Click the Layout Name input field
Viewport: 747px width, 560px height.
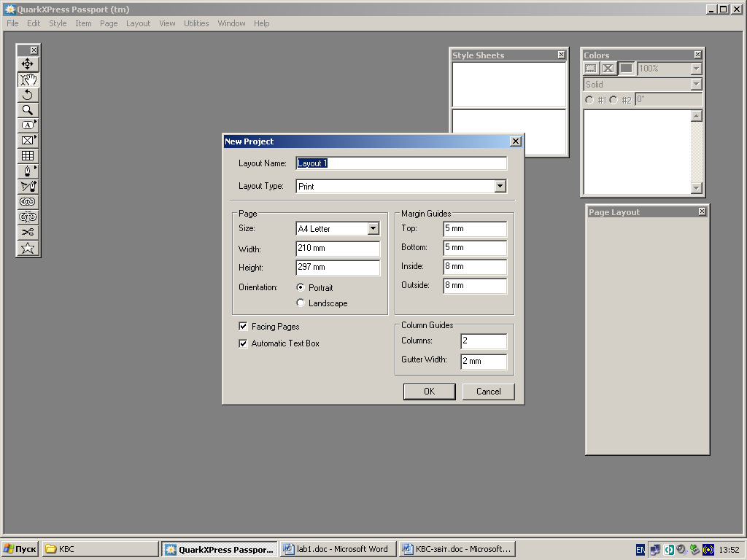[x=401, y=163]
